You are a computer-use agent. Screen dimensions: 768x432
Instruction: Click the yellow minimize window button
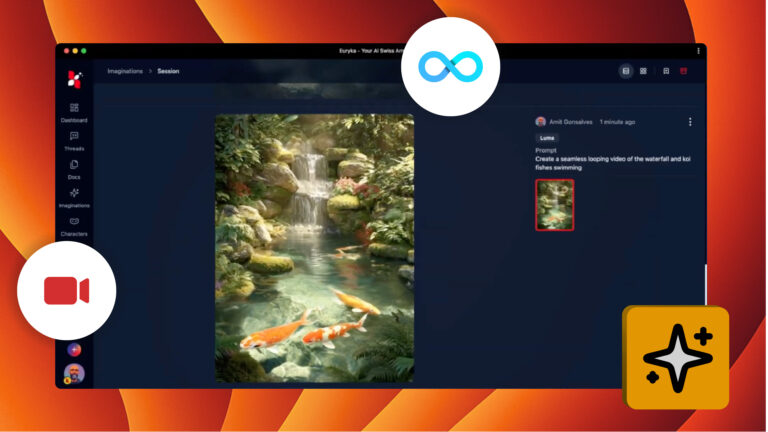pyautogui.click(x=75, y=51)
